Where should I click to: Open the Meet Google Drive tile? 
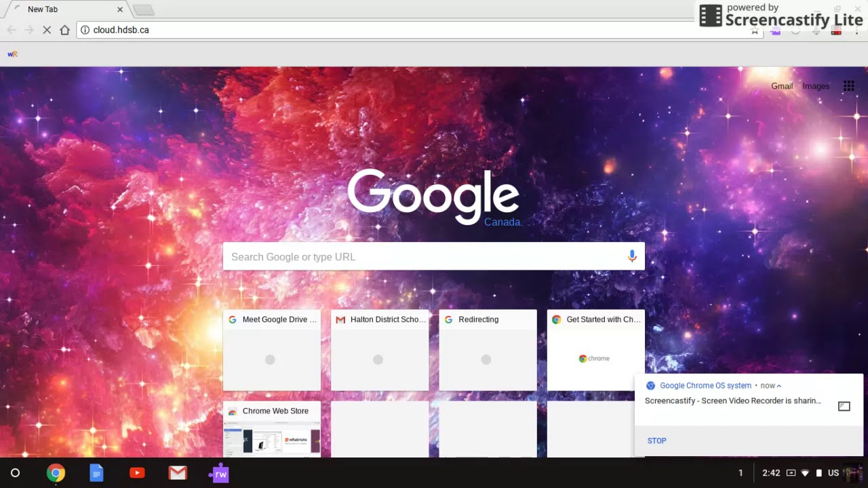[x=272, y=350]
